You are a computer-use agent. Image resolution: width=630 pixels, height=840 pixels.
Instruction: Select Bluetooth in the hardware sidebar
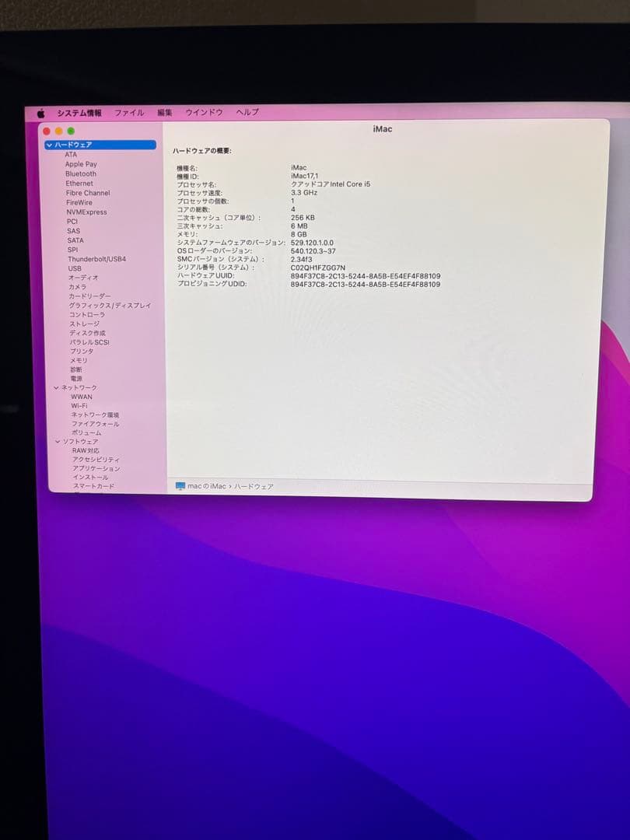coord(81,173)
